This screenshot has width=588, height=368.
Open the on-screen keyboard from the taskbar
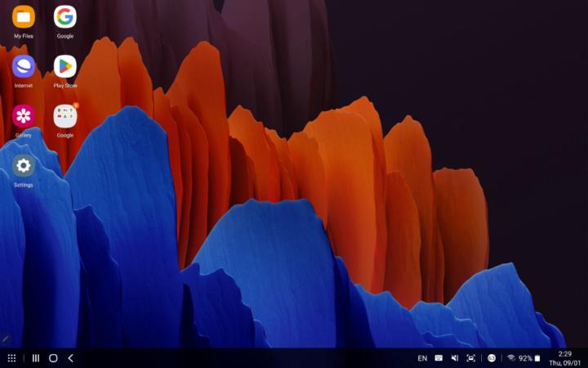439,358
